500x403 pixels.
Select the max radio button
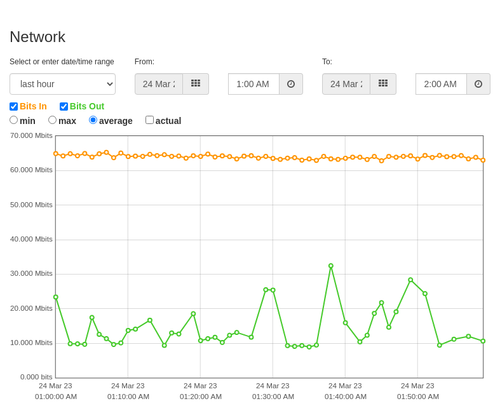52,120
